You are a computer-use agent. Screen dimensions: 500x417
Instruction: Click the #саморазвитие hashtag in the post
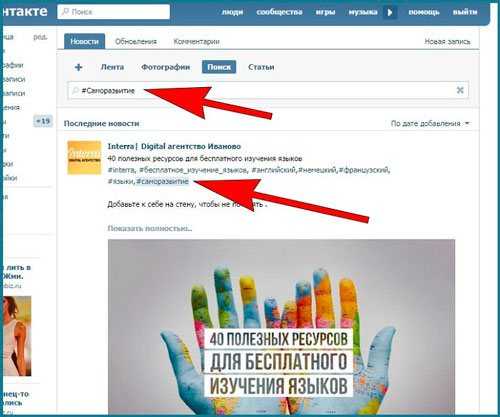click(x=163, y=182)
